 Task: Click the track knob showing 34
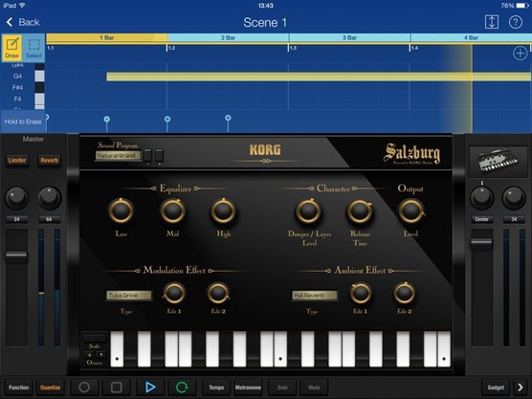click(x=514, y=198)
